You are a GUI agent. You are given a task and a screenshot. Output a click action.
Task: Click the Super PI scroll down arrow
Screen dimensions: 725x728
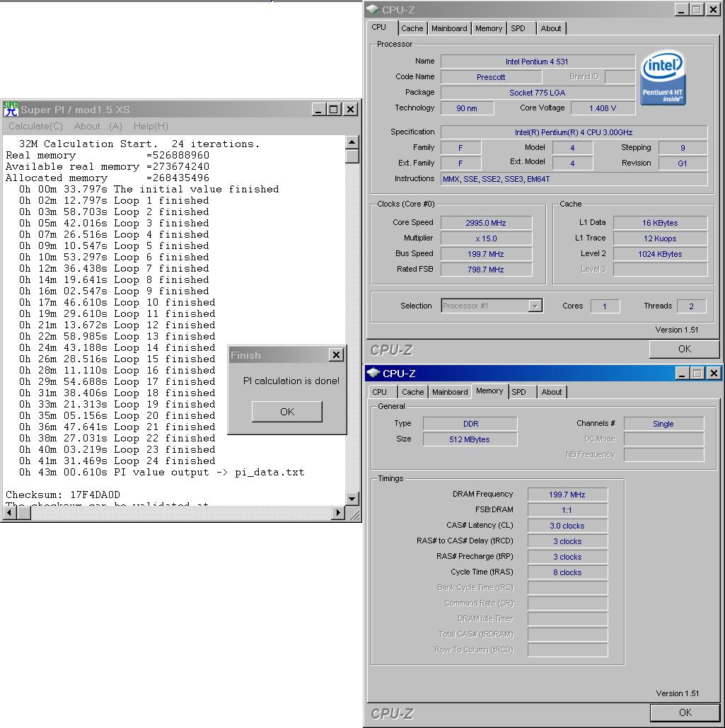click(352, 499)
